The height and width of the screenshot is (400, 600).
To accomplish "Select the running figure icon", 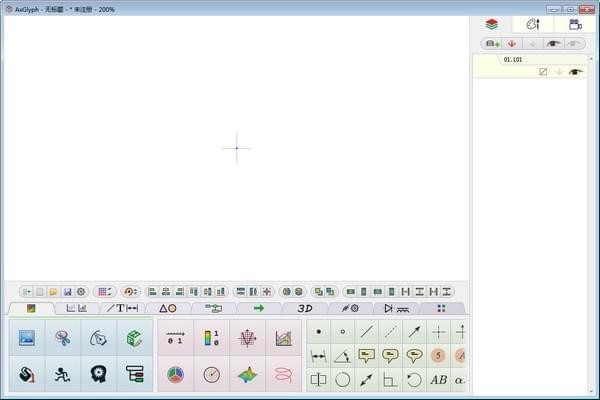I will coord(62,374).
